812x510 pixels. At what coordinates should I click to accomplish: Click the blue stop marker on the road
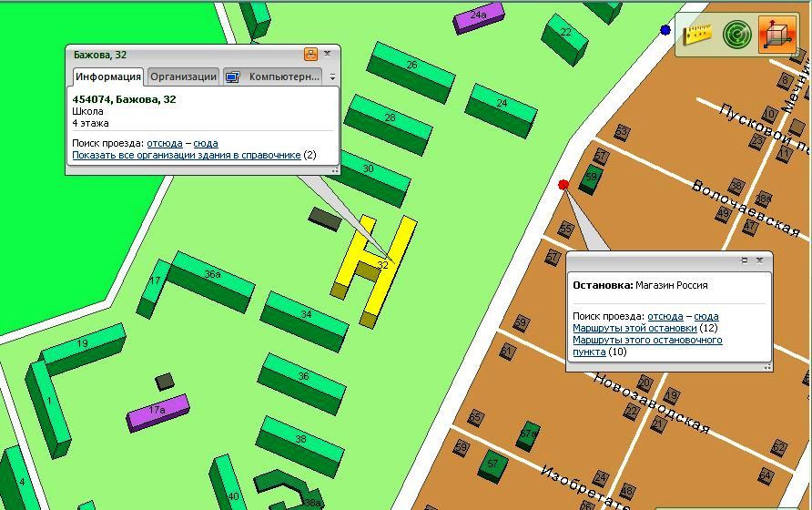[665, 30]
